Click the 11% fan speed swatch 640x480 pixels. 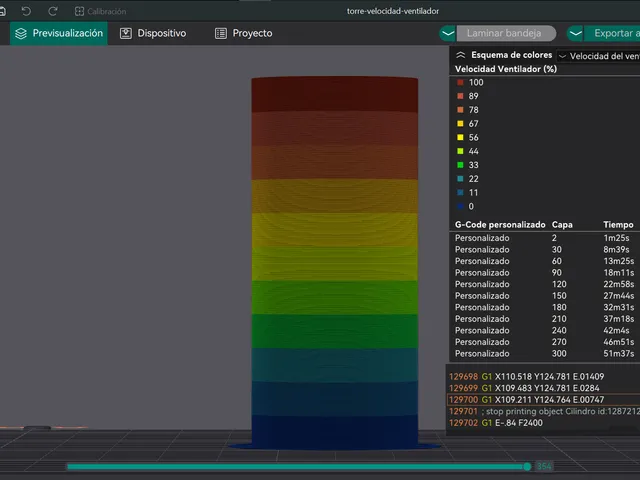460,193
